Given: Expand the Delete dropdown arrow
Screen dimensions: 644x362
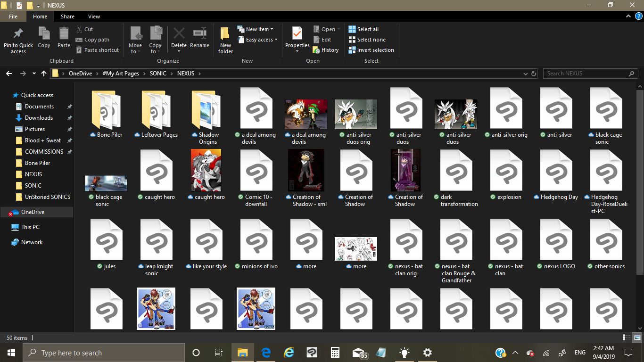Looking at the screenshot, I should coord(179,51).
